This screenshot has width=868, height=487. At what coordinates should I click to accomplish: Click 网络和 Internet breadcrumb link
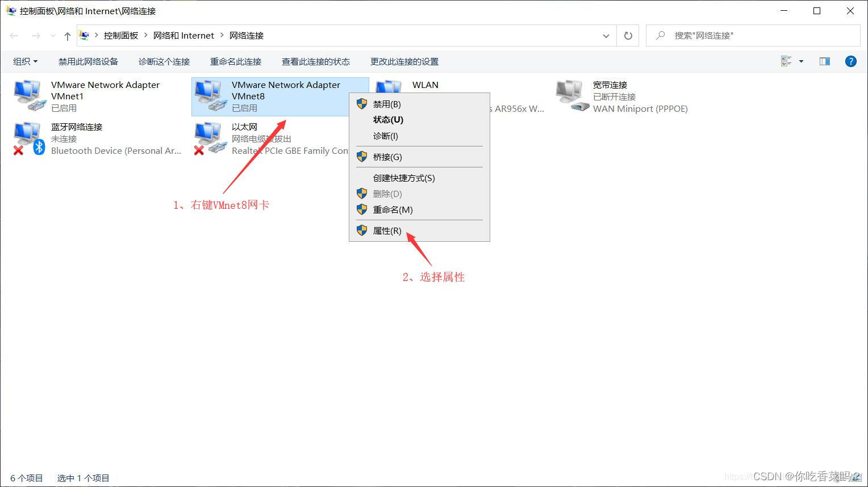183,35
